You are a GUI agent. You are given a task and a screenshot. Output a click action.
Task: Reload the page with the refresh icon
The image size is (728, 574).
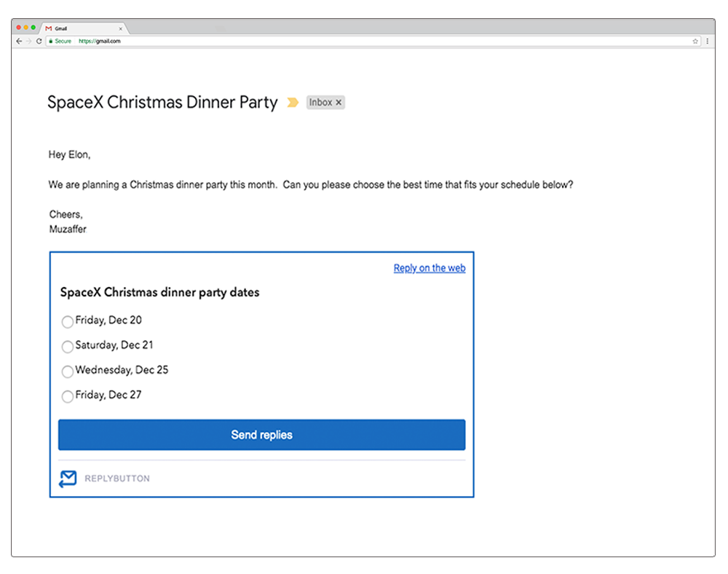point(39,41)
